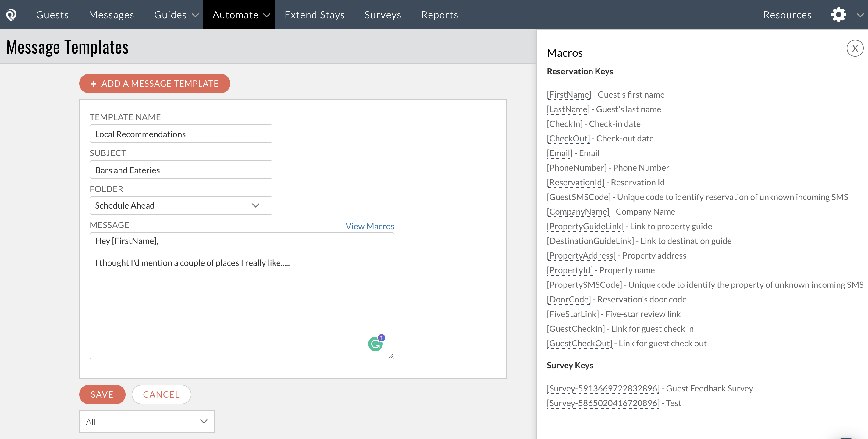Click Add a Message Template button
This screenshot has width=868, height=439.
tap(155, 84)
